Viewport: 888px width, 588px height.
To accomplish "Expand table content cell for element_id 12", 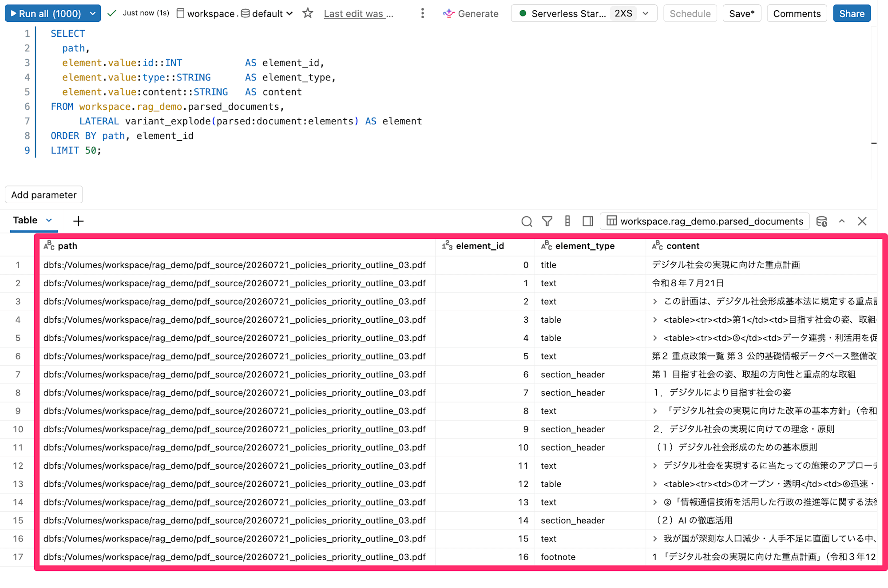I will click(655, 484).
